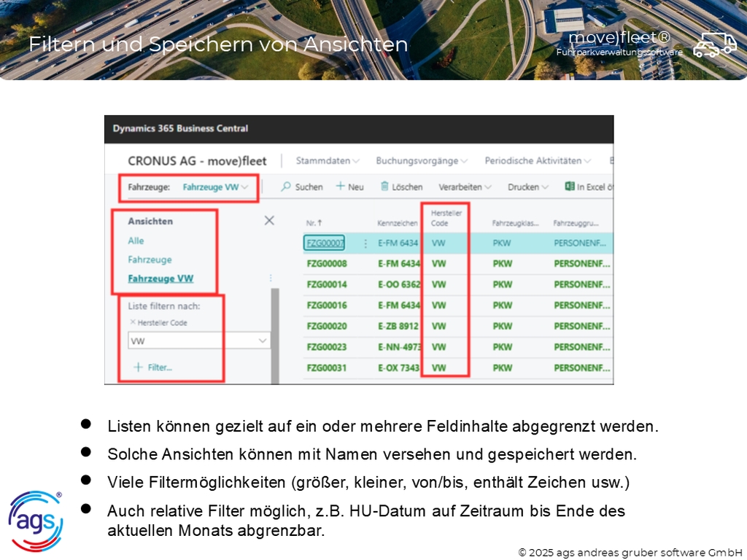Click the ags company logo
747x560 pixels.
click(36, 521)
